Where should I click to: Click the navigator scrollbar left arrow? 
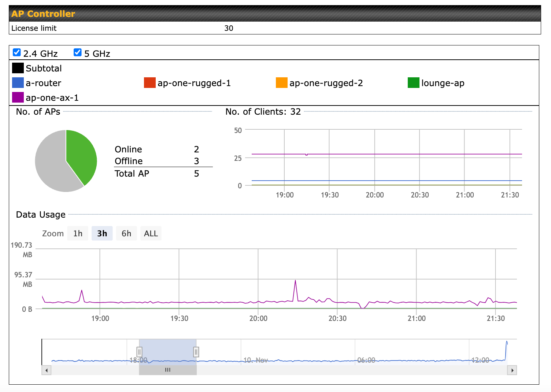[x=47, y=370]
